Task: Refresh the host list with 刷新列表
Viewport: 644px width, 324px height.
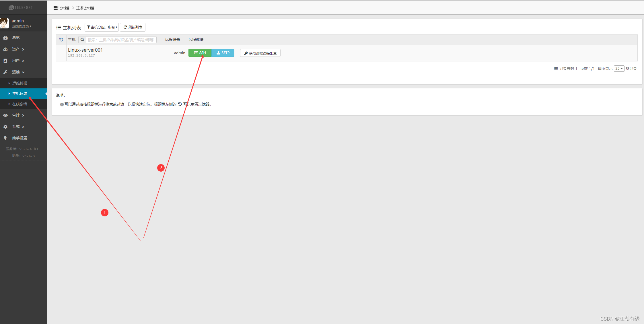Action: [x=133, y=27]
